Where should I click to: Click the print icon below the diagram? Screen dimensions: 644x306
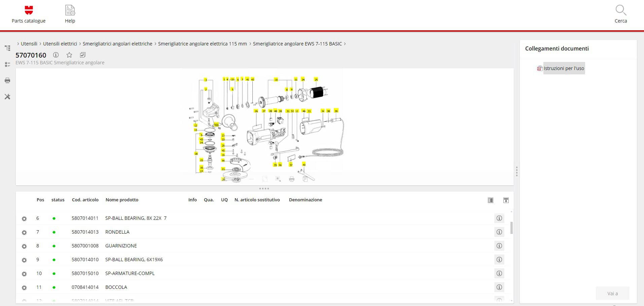(x=292, y=179)
